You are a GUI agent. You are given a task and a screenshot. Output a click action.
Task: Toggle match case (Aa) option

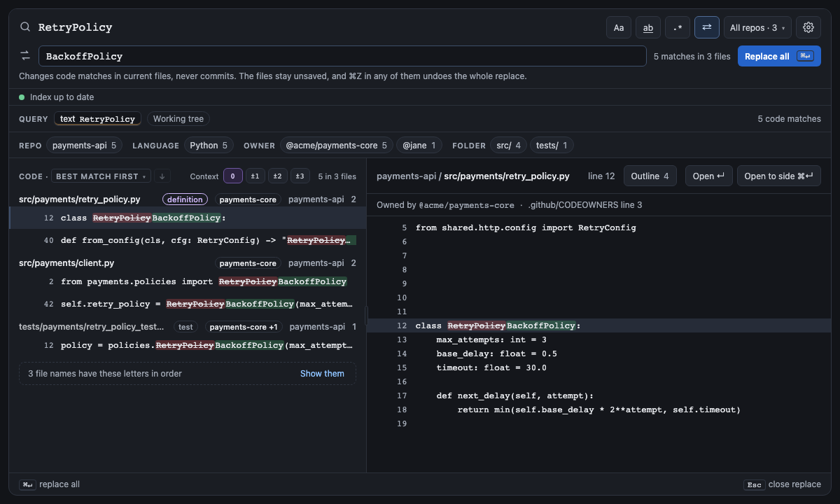click(x=619, y=27)
